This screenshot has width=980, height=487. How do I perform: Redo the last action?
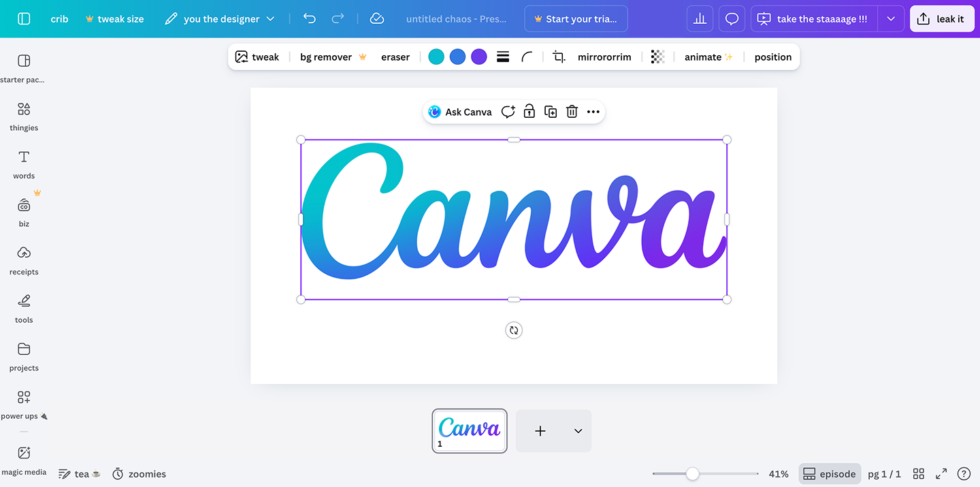point(338,19)
